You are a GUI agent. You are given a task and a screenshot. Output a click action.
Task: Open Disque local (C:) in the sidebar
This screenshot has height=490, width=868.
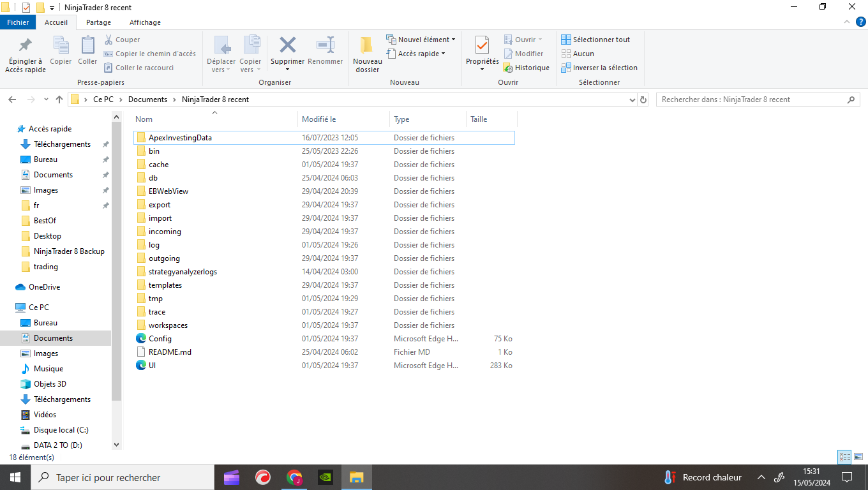61,430
